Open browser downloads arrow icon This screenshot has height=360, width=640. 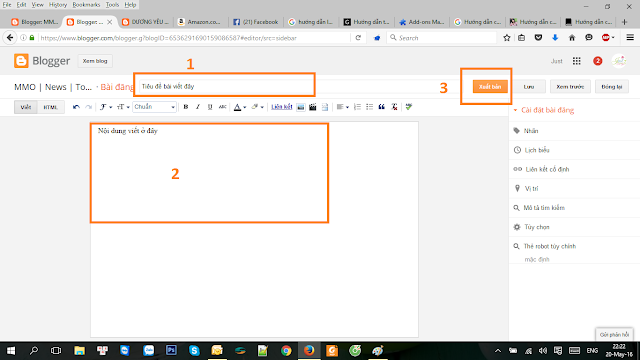555,38
